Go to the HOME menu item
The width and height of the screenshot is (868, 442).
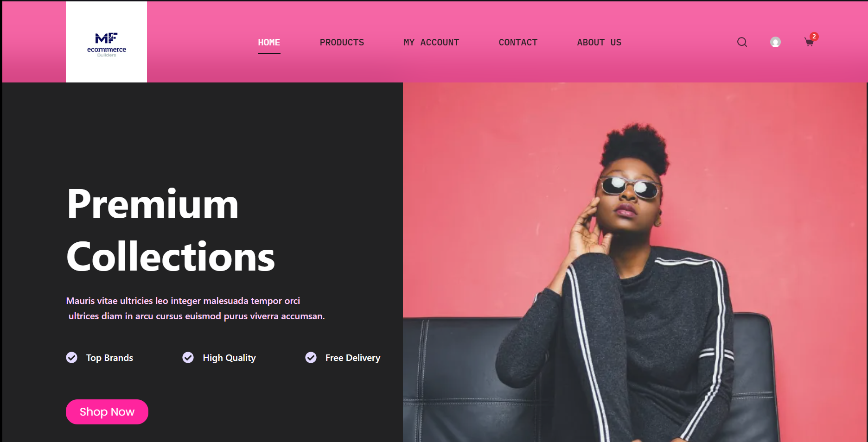269,42
